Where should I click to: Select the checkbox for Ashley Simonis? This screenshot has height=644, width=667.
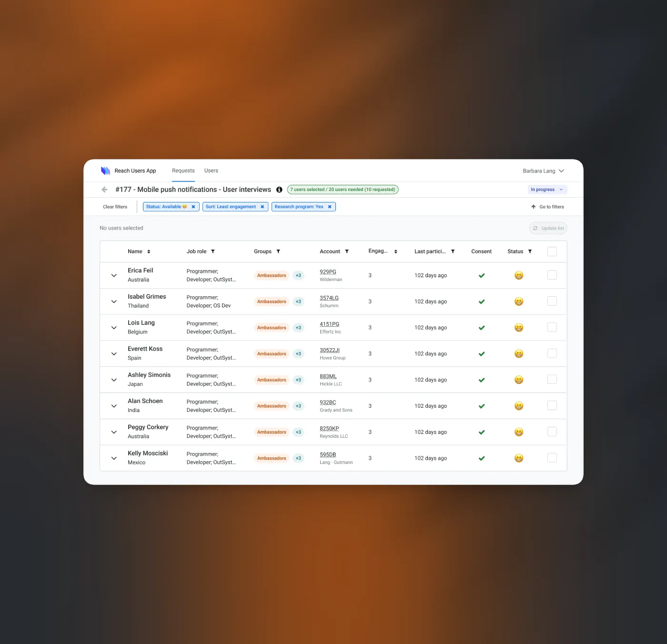click(552, 380)
